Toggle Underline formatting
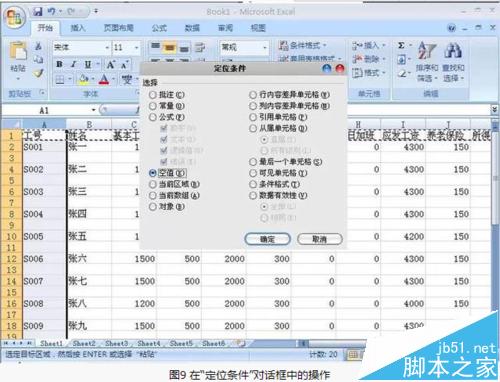 (x=88, y=64)
